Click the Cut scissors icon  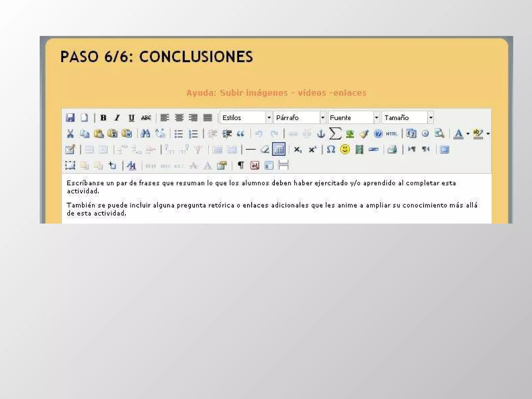point(70,134)
